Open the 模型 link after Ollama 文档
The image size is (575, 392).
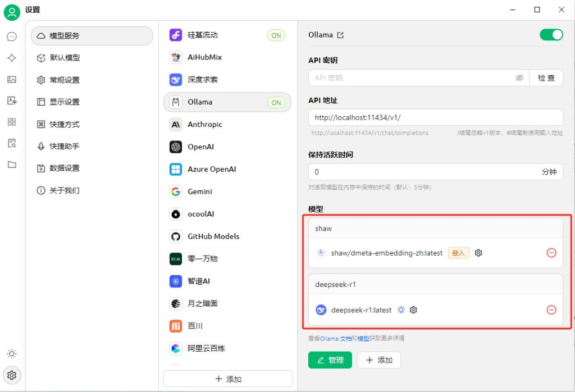point(363,339)
